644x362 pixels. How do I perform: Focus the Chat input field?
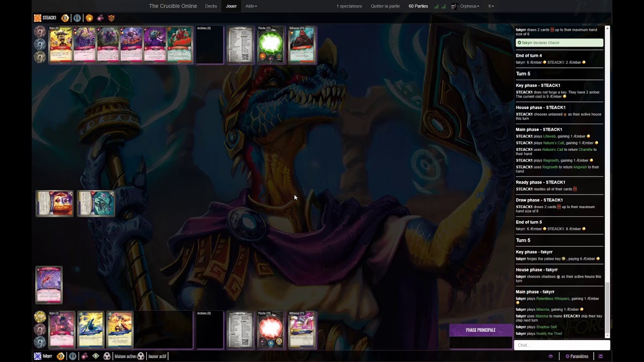[x=562, y=345]
